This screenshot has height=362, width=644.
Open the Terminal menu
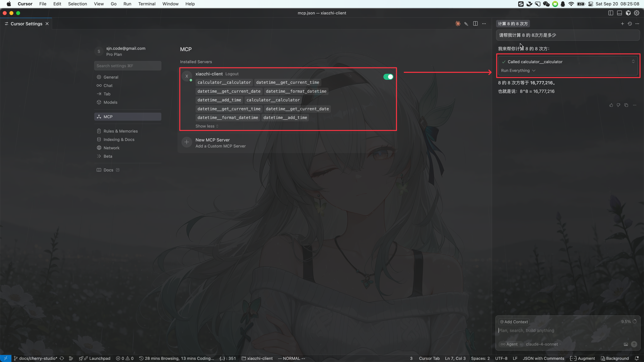point(147,4)
